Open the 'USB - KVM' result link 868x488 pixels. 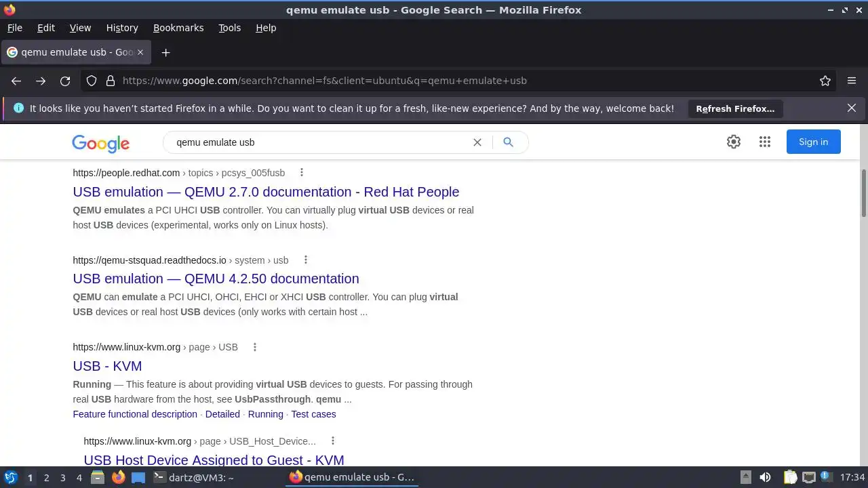(107, 366)
